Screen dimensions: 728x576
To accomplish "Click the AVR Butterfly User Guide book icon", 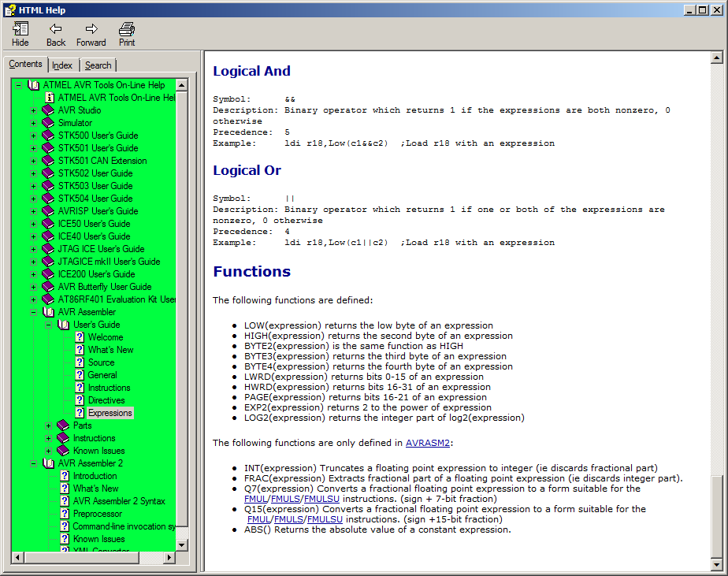I will pos(48,287).
